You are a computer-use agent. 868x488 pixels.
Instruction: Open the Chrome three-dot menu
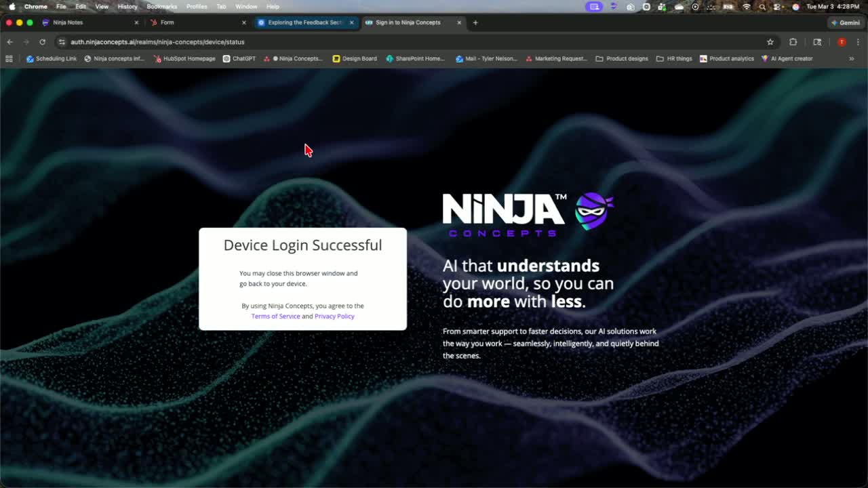(858, 42)
